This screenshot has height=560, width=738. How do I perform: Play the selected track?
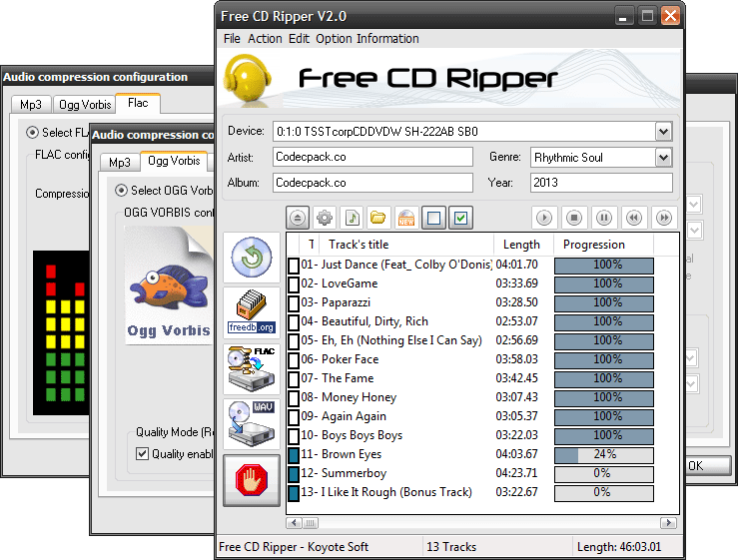tap(544, 218)
